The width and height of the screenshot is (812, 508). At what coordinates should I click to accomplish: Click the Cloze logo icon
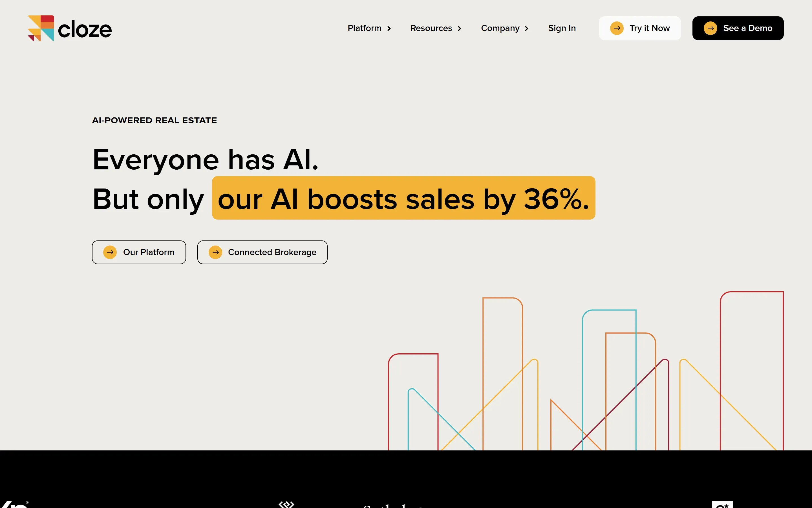(41, 28)
